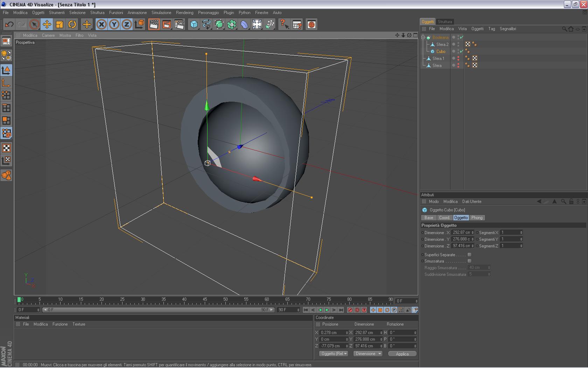Toggle the green enable checkmark for Booleana
Viewport: 588px width, 368px height.
click(462, 38)
